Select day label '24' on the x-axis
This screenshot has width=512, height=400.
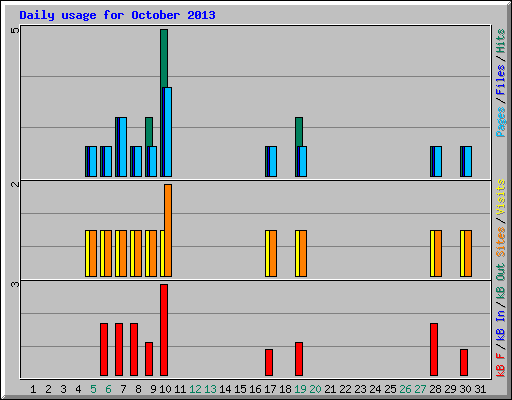[x=375, y=389]
